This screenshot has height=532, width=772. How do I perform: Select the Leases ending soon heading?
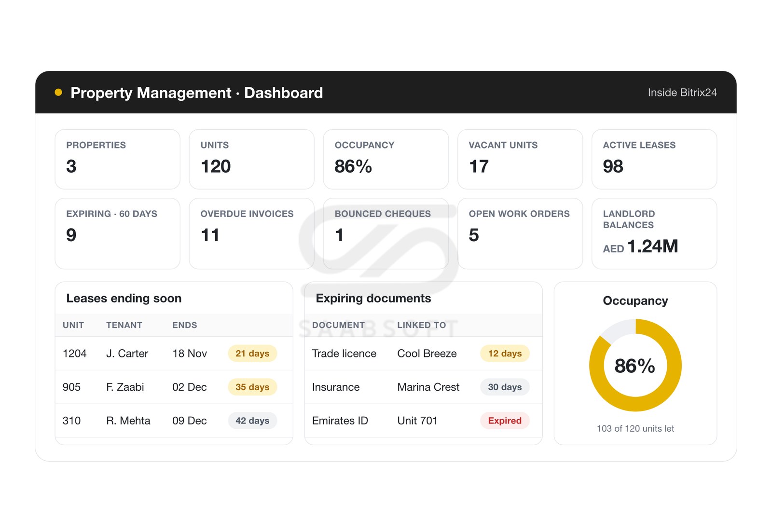point(124,299)
